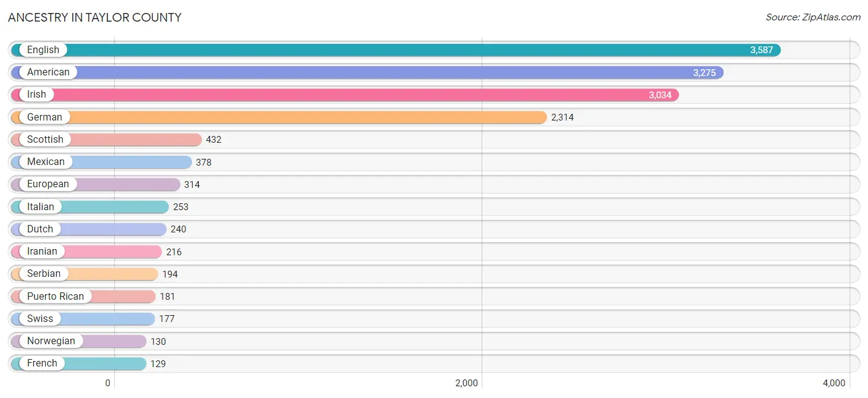The width and height of the screenshot is (868, 398).
Task: Click the Norwegian ancestry label
Action: click(x=51, y=341)
